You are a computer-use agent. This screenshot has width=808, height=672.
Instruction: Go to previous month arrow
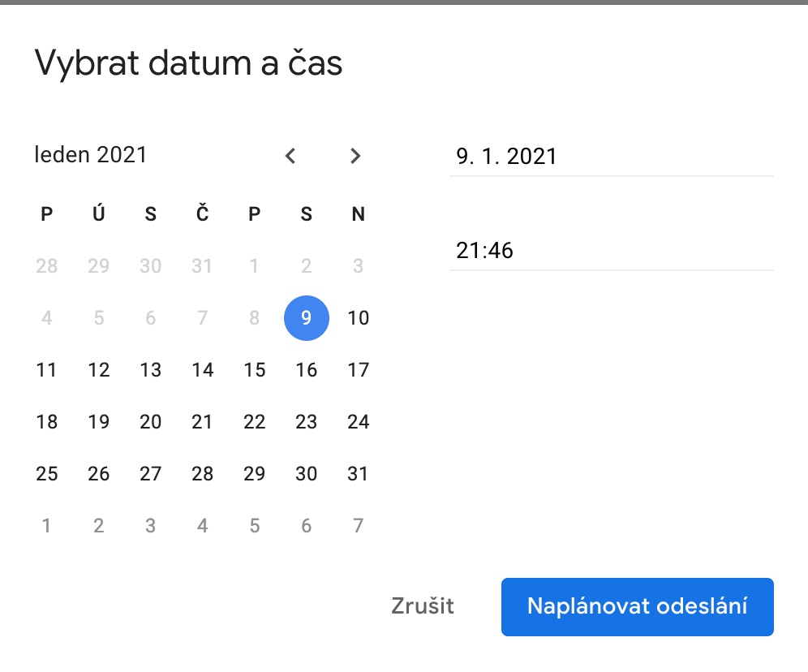[290, 156]
